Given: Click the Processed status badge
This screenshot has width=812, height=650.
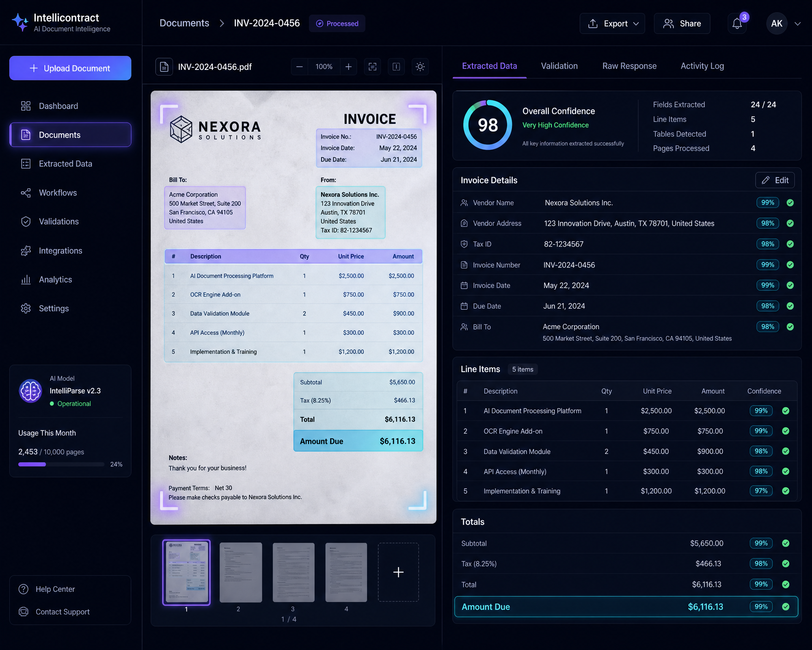Looking at the screenshot, I should tap(337, 24).
